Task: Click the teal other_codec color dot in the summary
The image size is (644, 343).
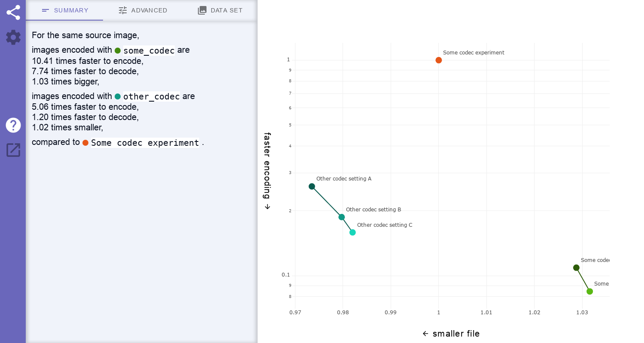Action: point(118,96)
